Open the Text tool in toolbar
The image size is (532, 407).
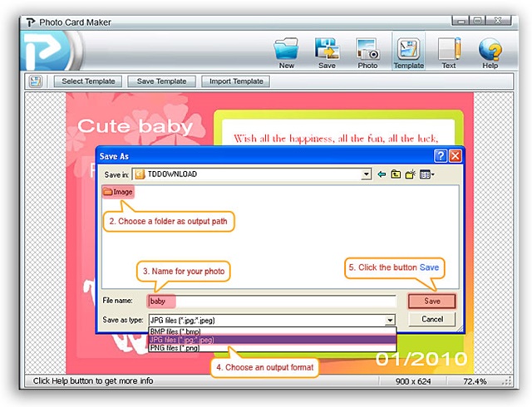449,51
